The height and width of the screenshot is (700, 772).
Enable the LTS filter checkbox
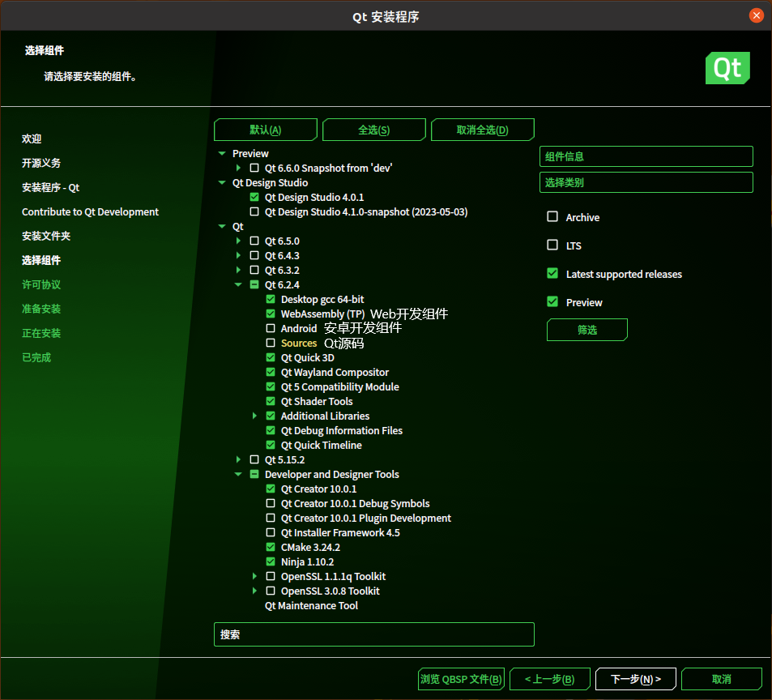click(552, 245)
